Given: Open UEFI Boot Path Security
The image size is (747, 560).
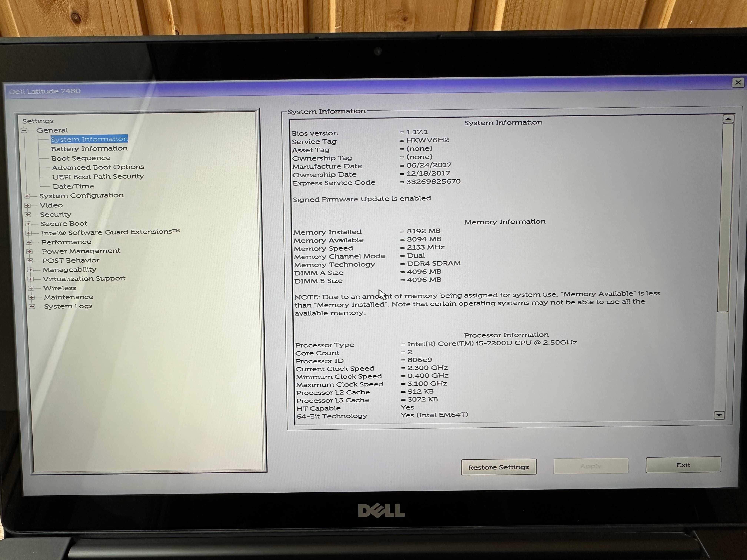Looking at the screenshot, I should tap(98, 176).
